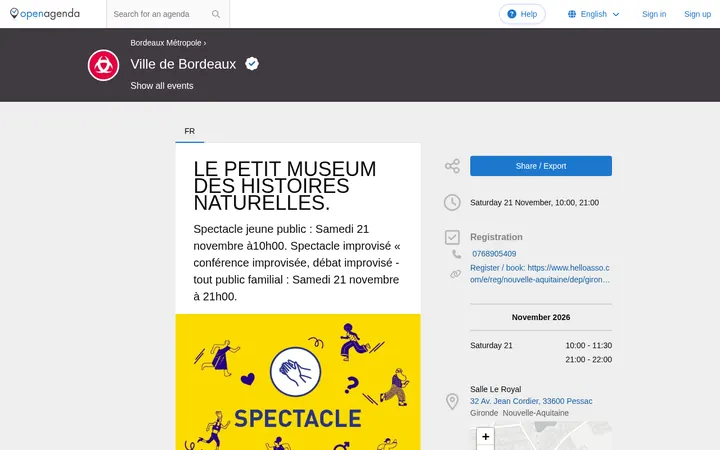Click the Help question mark icon

pyautogui.click(x=512, y=14)
